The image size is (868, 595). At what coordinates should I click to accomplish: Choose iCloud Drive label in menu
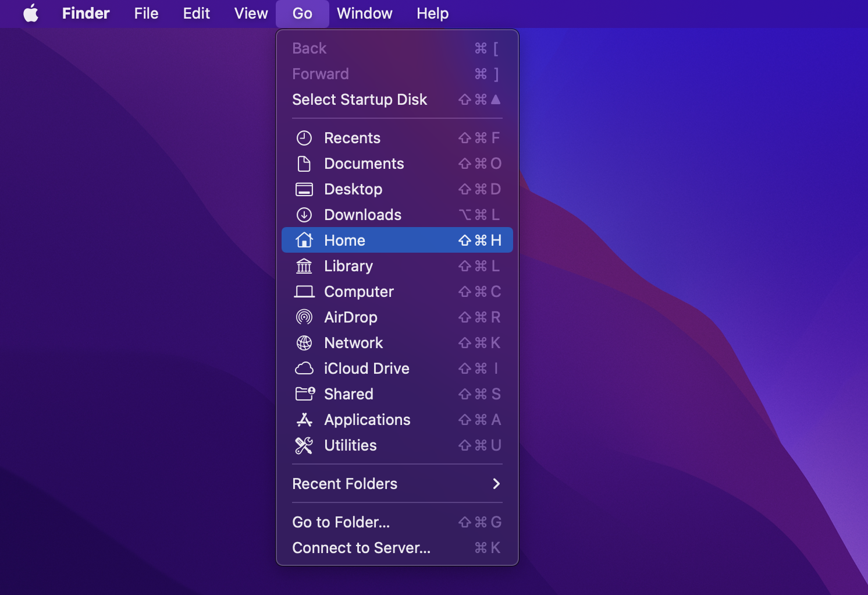[367, 369]
